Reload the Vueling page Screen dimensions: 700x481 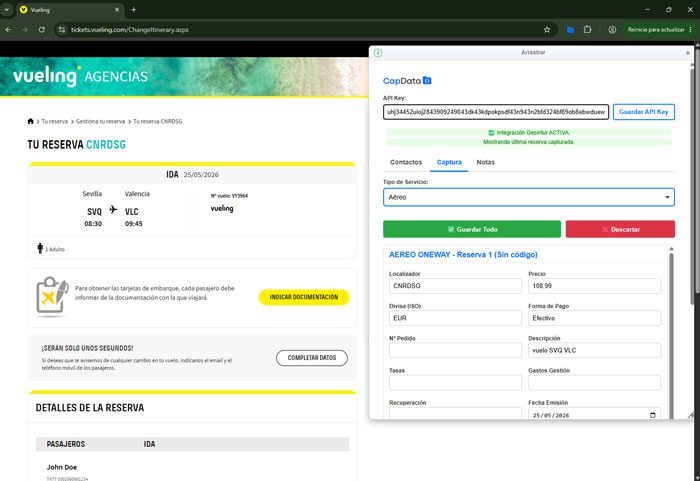(x=42, y=29)
